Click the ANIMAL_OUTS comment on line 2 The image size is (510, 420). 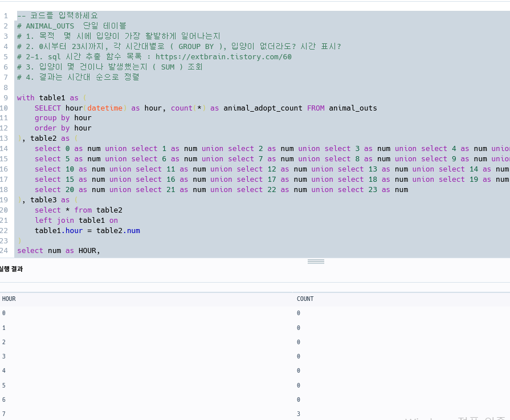click(x=50, y=26)
